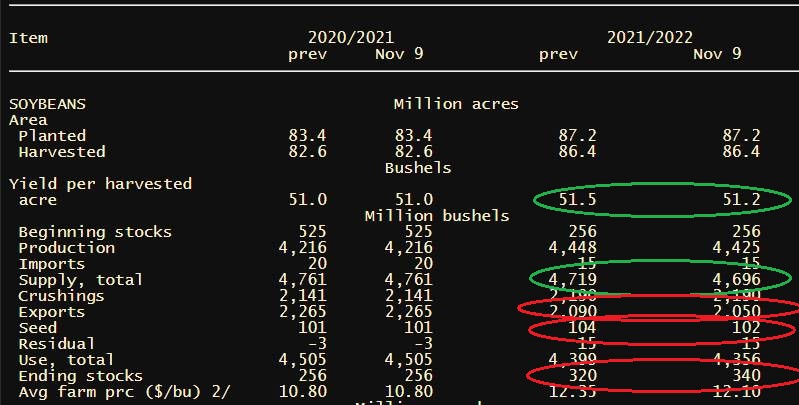Select the Planted row label
This screenshot has width=799, height=405.
pos(52,136)
